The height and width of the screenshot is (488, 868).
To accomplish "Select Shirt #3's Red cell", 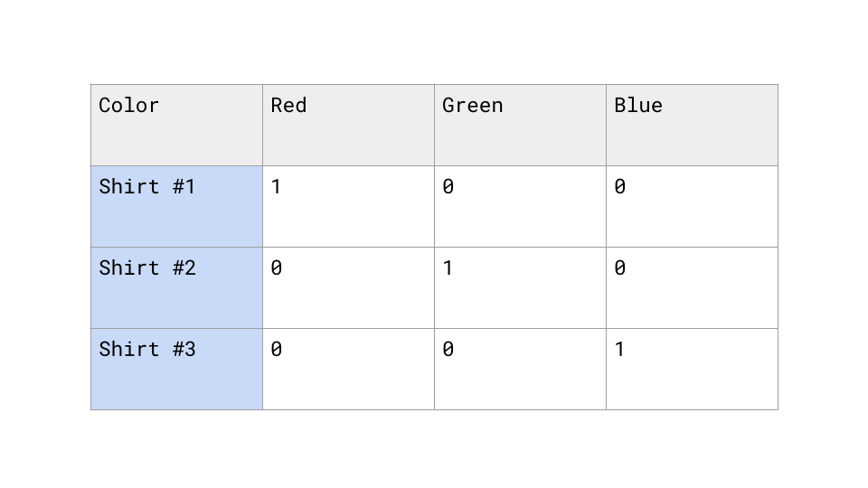I will [348, 369].
